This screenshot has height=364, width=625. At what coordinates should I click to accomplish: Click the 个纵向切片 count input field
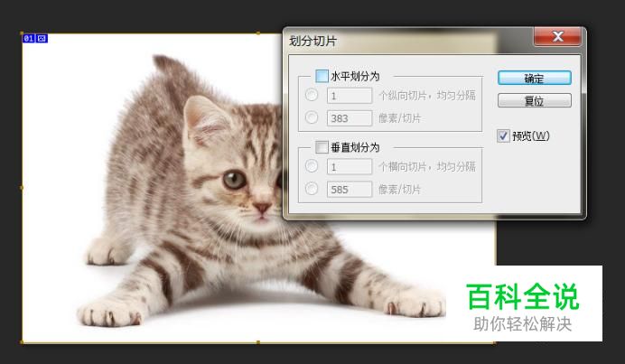click(350, 96)
